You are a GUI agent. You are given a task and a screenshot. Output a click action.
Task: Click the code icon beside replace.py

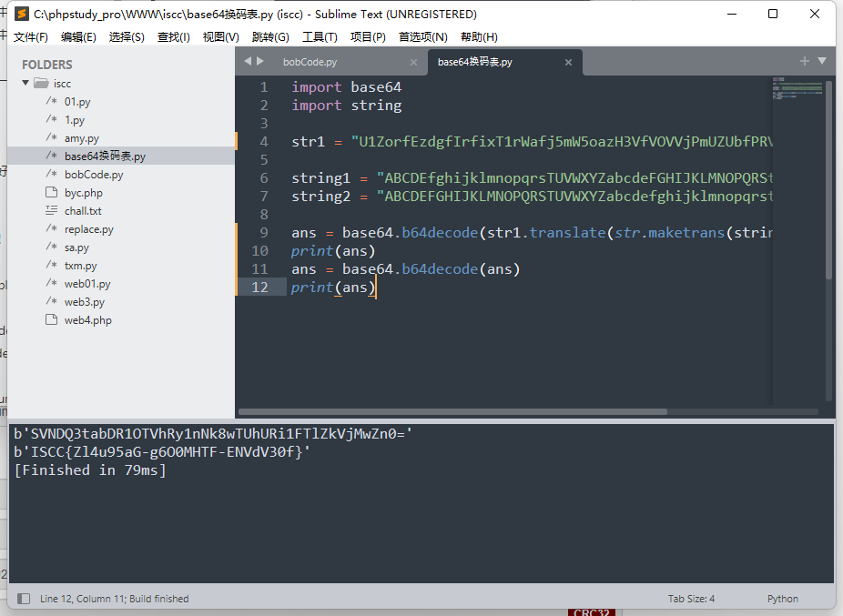52,228
